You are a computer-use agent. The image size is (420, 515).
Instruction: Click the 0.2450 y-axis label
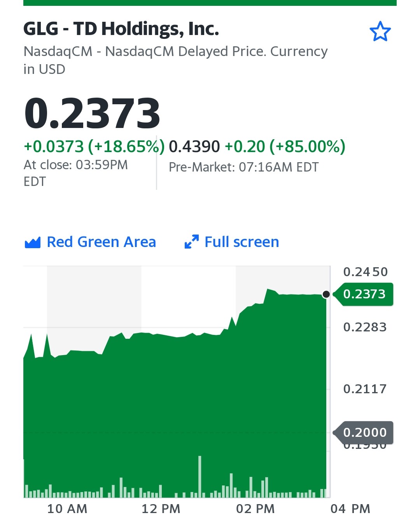tap(366, 272)
